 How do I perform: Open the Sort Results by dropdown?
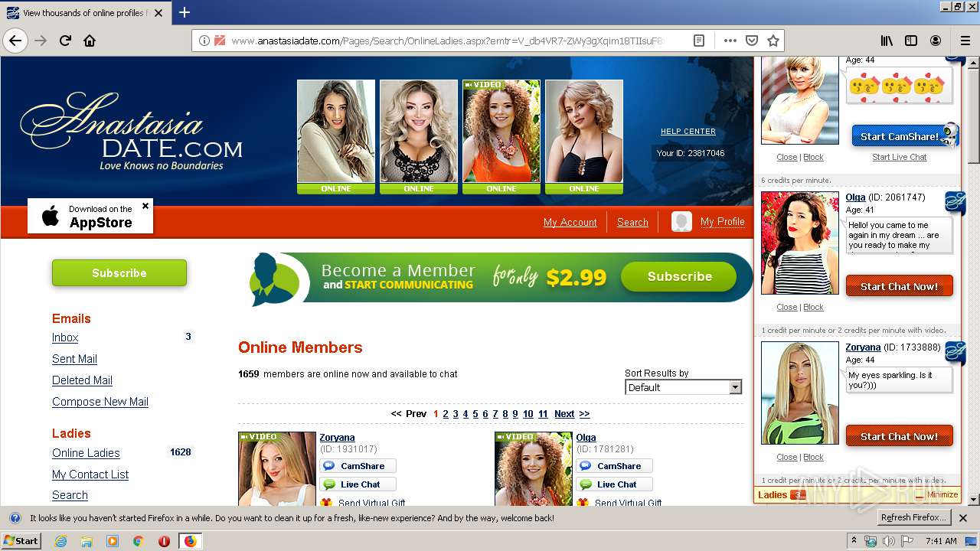click(x=684, y=387)
